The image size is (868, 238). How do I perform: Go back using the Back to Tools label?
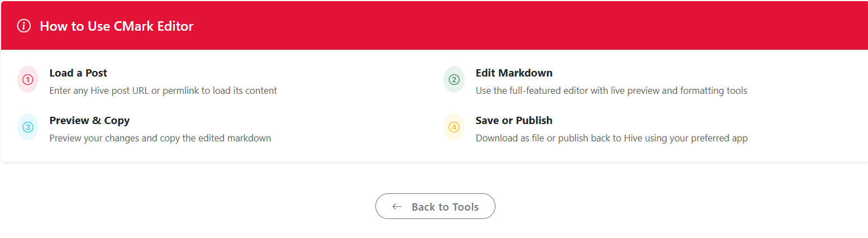point(445,207)
